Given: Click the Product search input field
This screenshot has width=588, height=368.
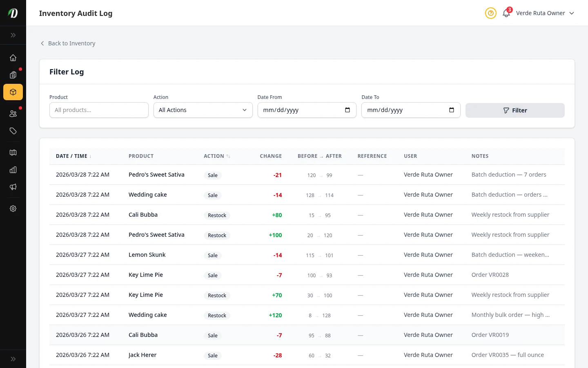Looking at the screenshot, I should point(99,110).
